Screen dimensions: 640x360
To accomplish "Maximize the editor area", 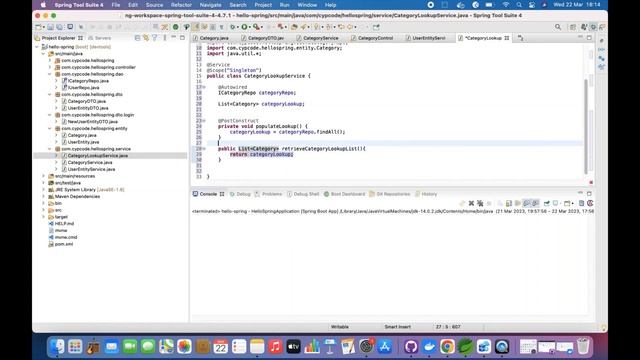I will (x=589, y=38).
